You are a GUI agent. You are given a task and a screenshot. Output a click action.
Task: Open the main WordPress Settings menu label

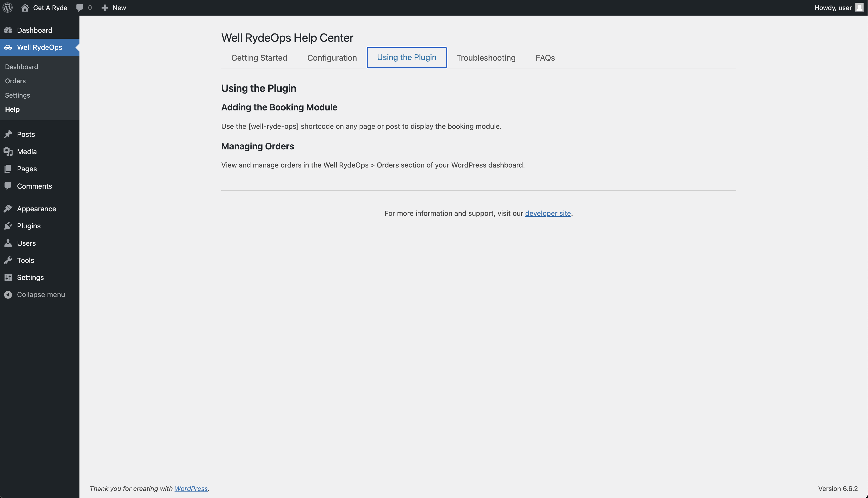click(30, 277)
